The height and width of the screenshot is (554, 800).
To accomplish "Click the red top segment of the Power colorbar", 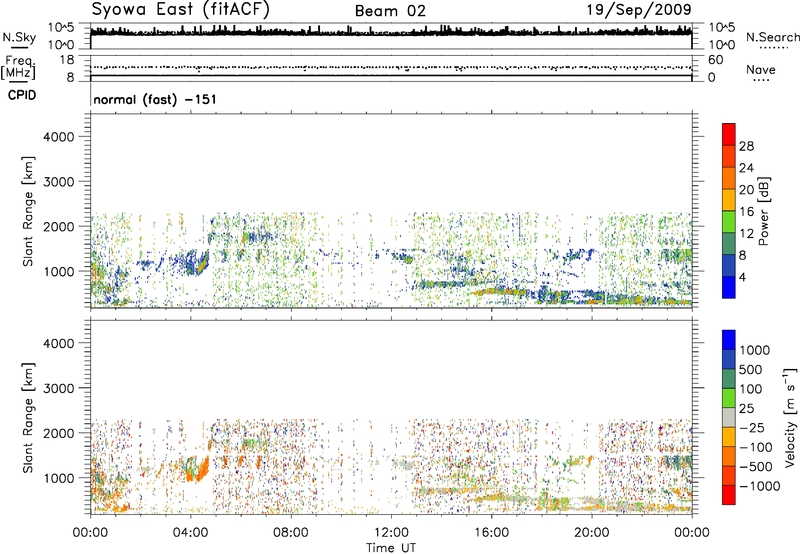I will pos(729,135).
